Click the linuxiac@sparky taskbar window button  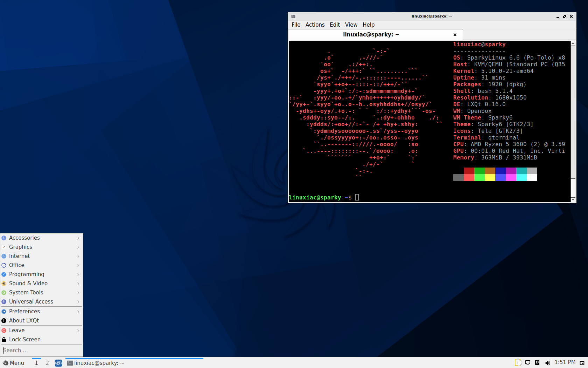click(135, 363)
